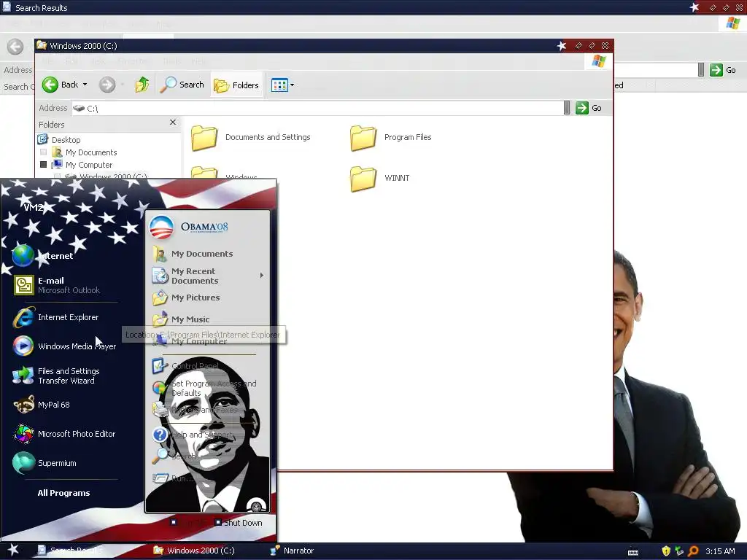Click the taskbar clock showing 3:15 AM
747x560 pixels.
tap(720, 551)
